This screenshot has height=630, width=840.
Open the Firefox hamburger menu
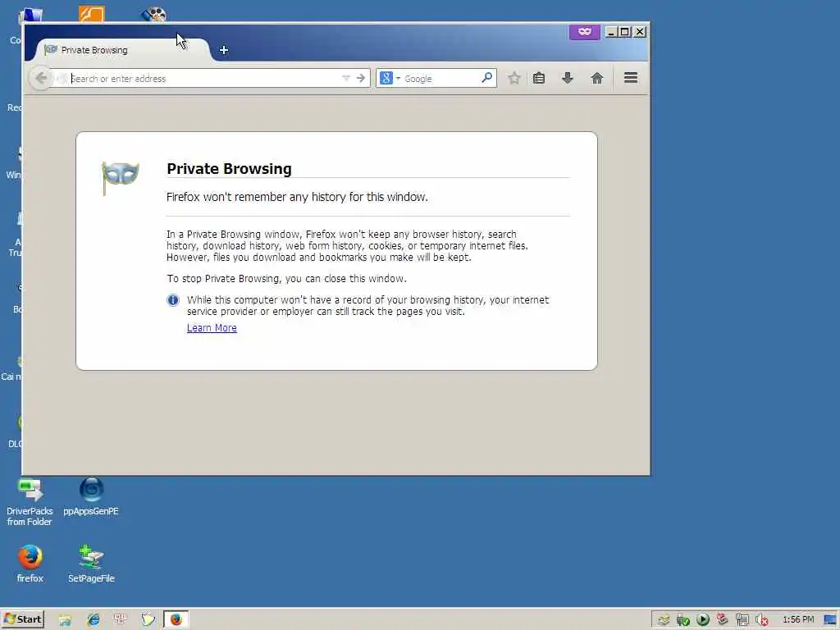[631, 78]
